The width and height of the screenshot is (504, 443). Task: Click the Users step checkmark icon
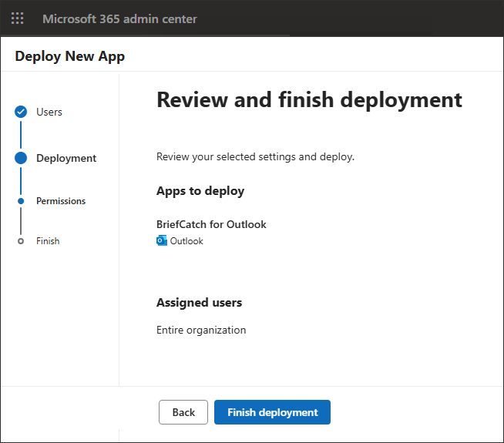[21, 112]
